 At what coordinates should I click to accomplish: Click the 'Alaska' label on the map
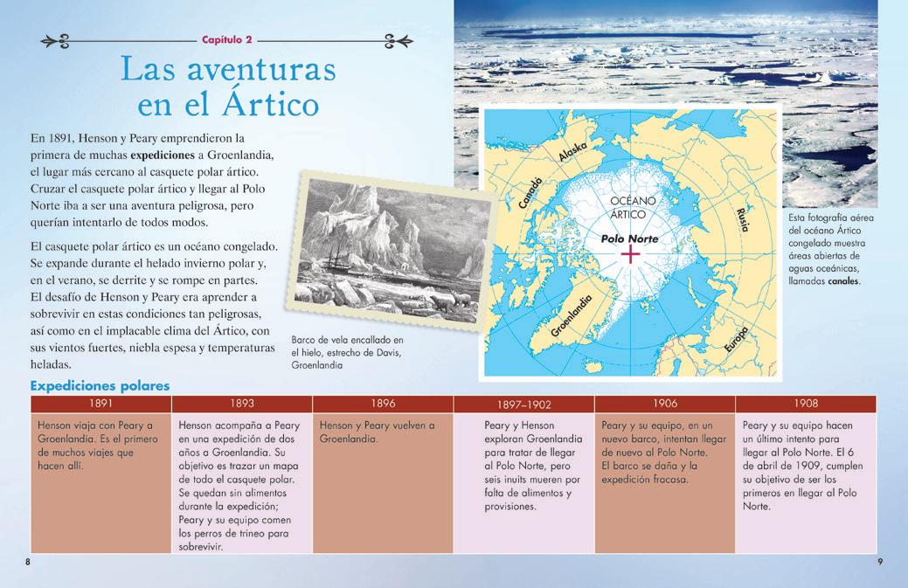coord(572,152)
